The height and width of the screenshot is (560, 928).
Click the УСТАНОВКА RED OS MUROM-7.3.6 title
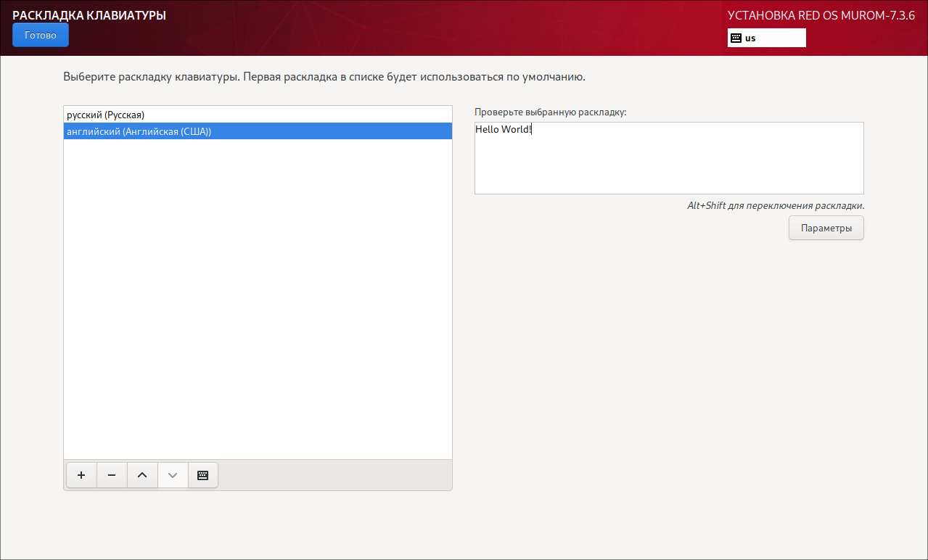(821, 15)
